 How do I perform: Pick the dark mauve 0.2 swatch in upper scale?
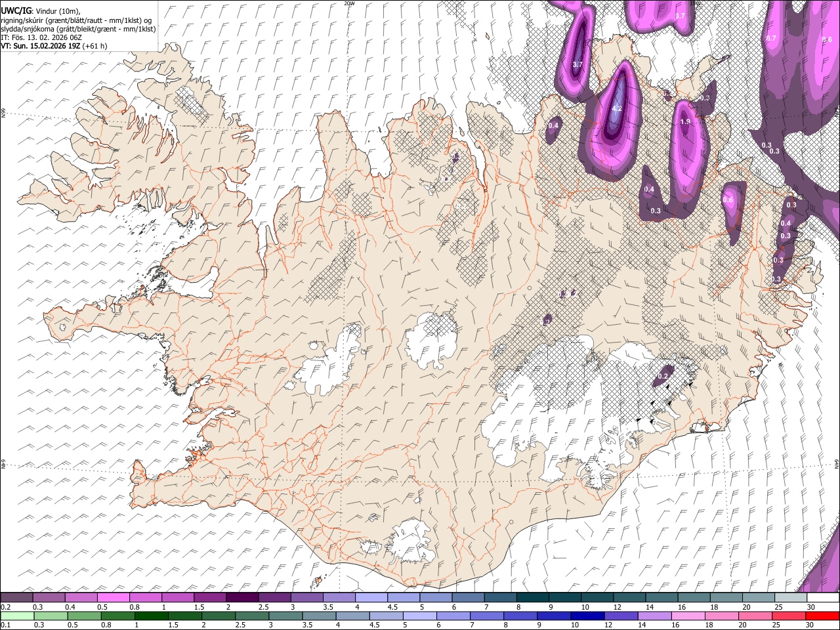(x=16, y=598)
